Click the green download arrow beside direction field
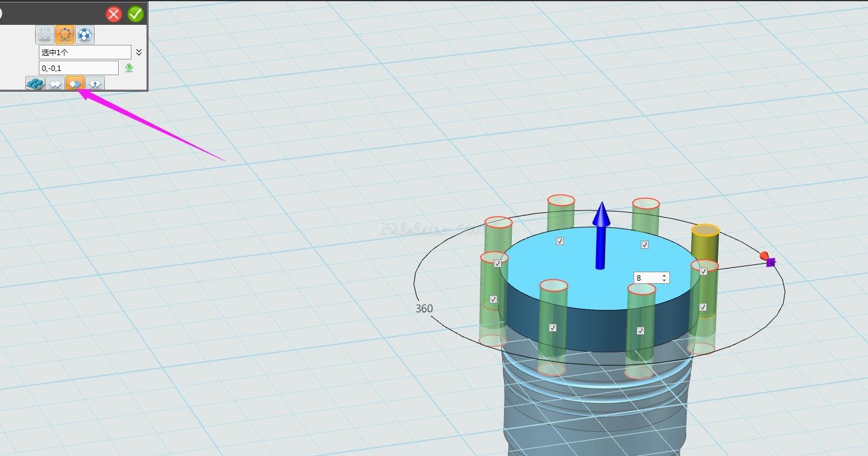Screen dimensions: 868x456 129,68
